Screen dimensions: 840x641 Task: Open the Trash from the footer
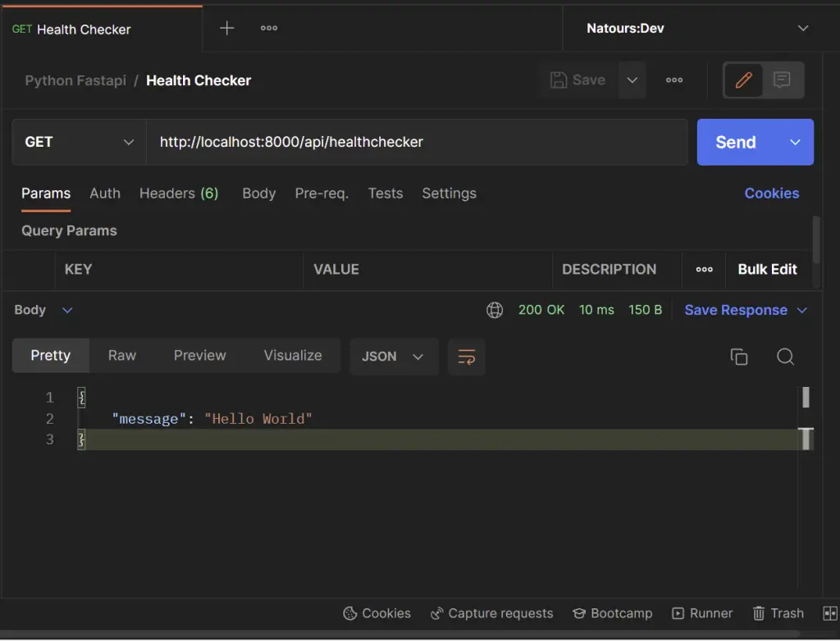pos(778,613)
